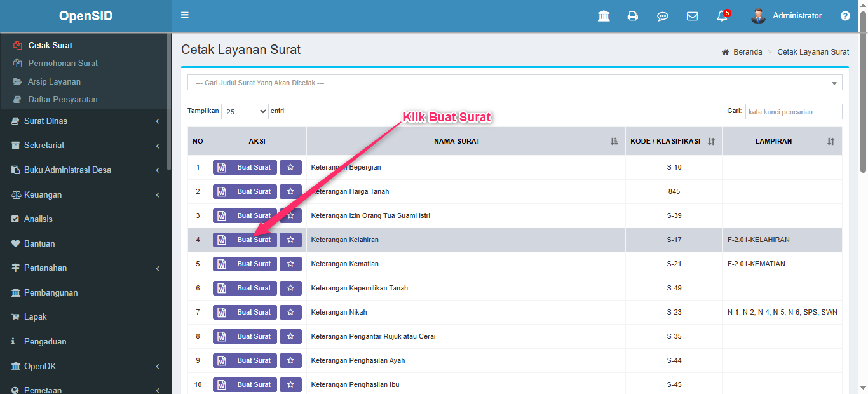Toggle sidebar with the hamburger icon
The height and width of the screenshot is (394, 868).
pos(185,15)
